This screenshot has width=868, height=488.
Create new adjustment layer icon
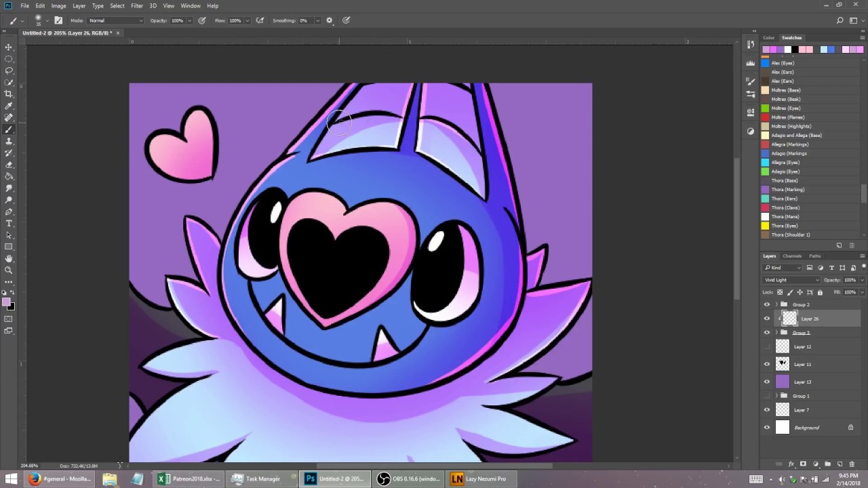click(x=816, y=464)
